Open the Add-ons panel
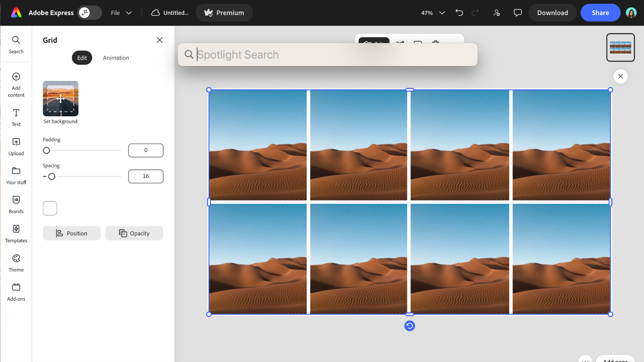644x362 pixels. point(16,292)
